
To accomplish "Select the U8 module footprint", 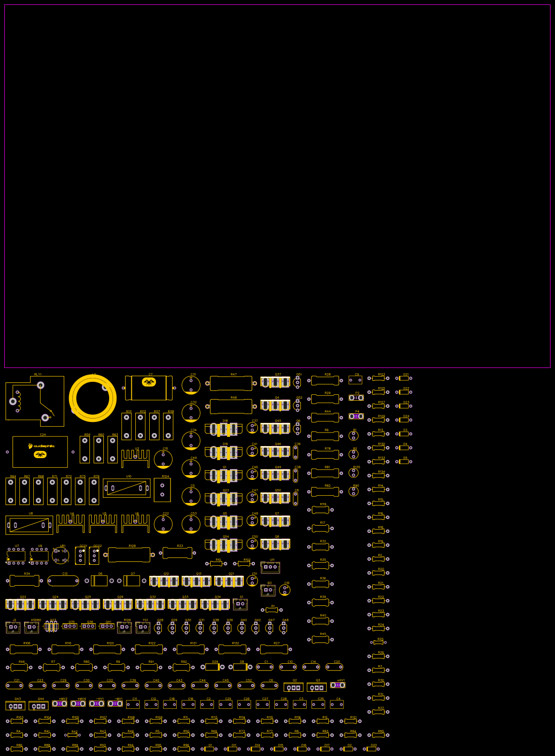I will click(29, 525).
